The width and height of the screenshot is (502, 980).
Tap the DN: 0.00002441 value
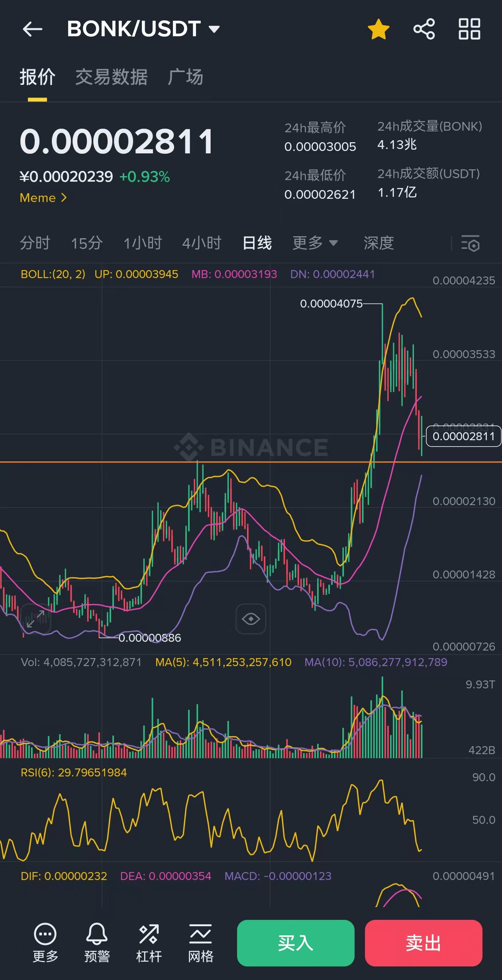[333, 274]
